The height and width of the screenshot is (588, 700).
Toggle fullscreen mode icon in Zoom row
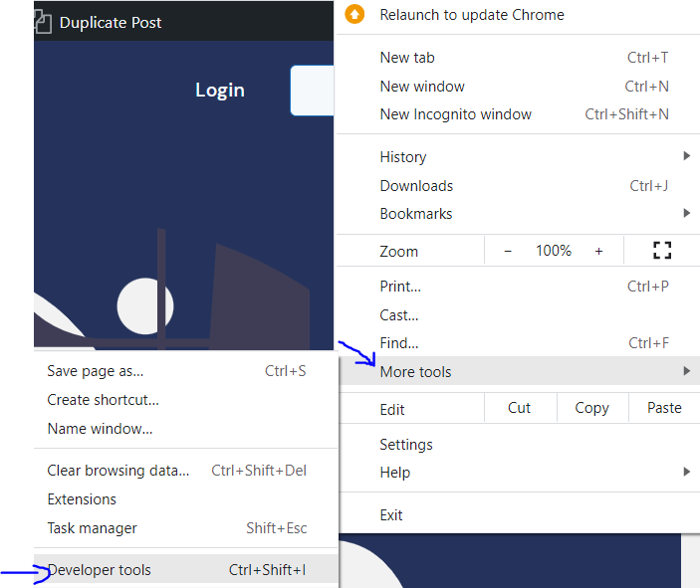pos(662,251)
